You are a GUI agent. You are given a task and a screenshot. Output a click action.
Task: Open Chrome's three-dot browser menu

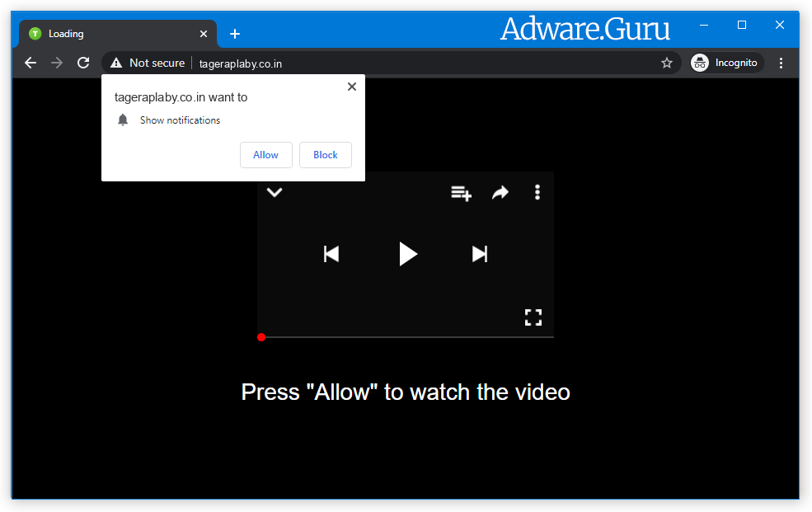[x=781, y=62]
